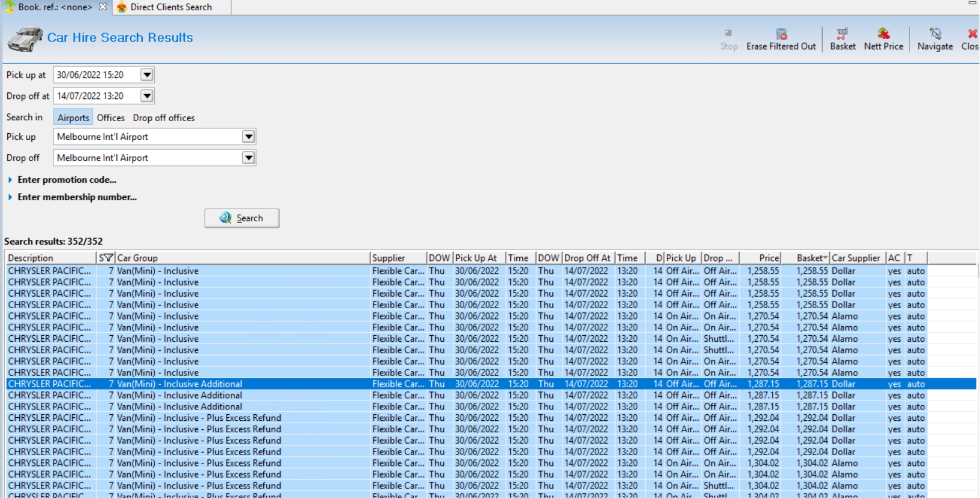
Task: Toggle Nett Price in the toolbar
Action: pos(884,39)
